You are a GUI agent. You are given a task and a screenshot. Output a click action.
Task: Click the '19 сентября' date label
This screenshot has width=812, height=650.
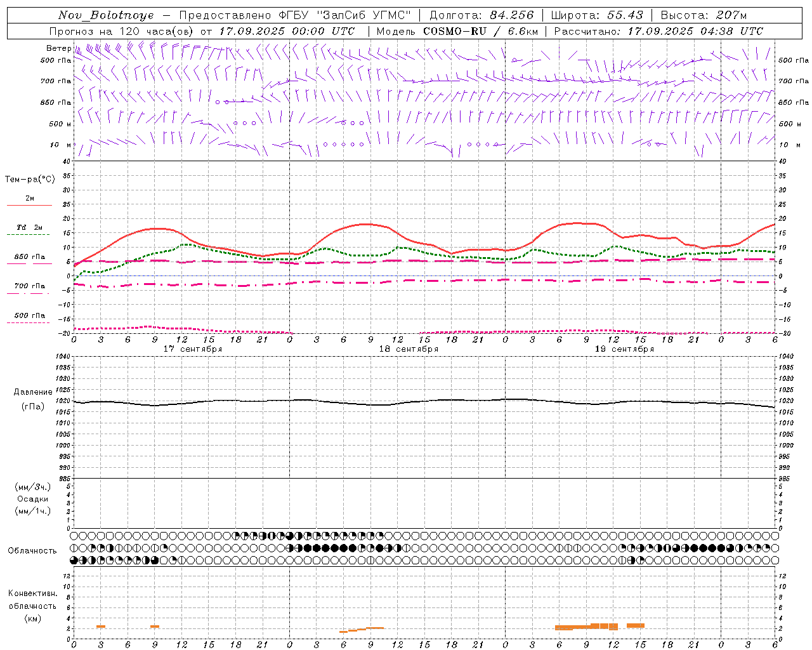click(624, 349)
